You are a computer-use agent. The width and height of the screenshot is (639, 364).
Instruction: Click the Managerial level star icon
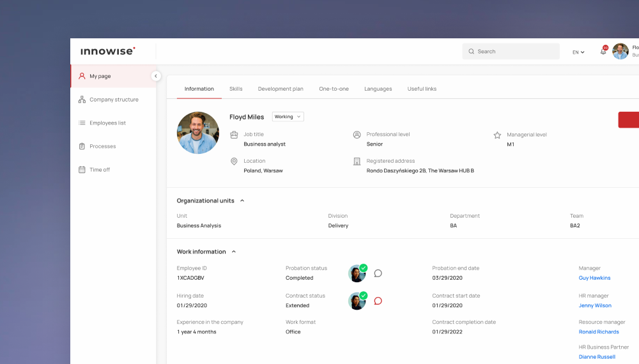tap(497, 135)
